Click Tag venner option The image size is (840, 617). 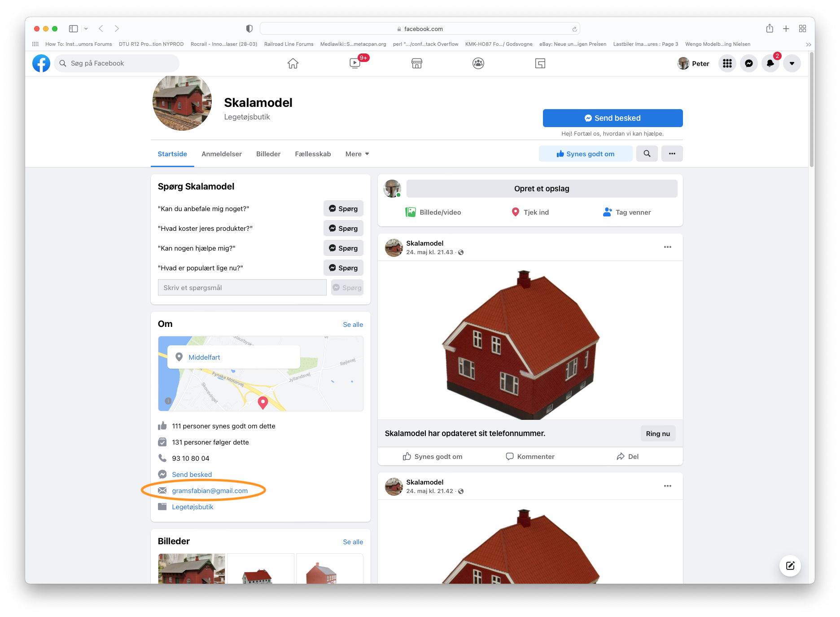click(x=627, y=212)
